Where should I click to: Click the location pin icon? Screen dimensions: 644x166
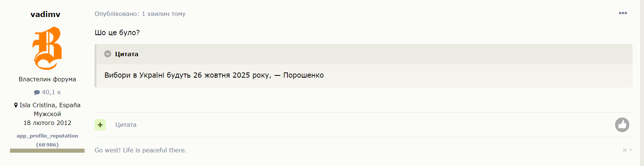tap(16, 105)
